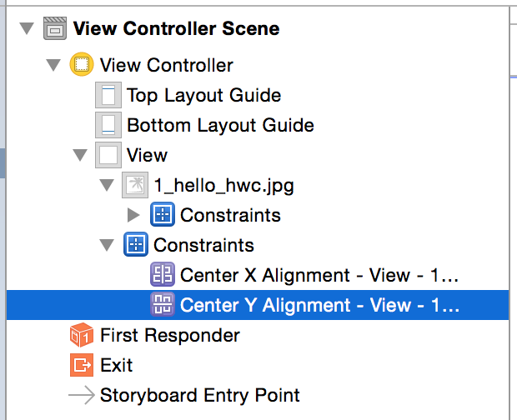Select the Bottom Layout Guide icon
The image size is (517, 420).
click(x=108, y=125)
